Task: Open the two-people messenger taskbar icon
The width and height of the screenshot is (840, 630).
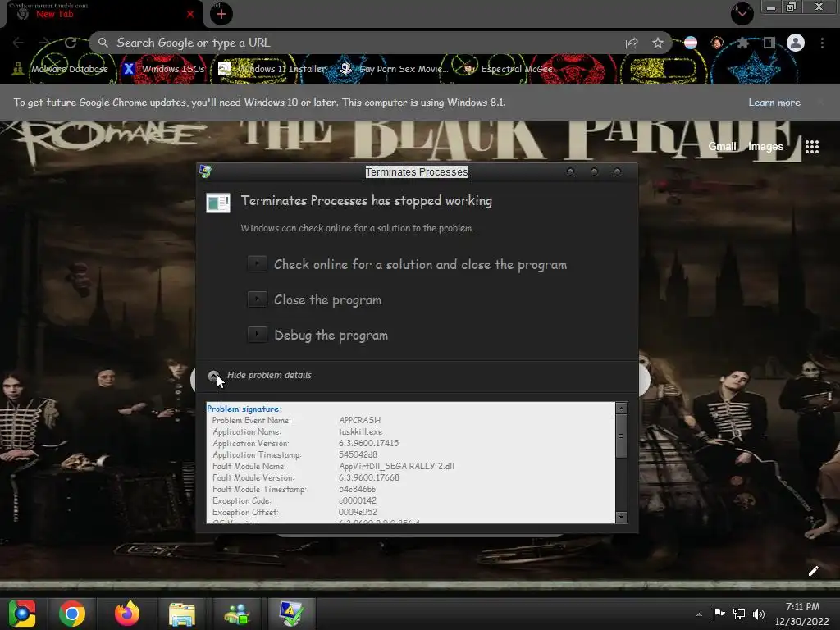Action: (237, 614)
